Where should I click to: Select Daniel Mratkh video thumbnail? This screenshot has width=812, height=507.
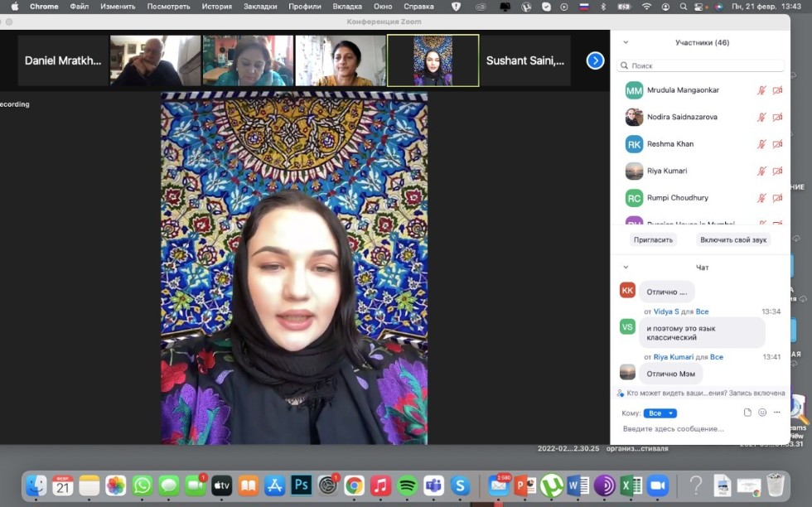tap(62, 60)
